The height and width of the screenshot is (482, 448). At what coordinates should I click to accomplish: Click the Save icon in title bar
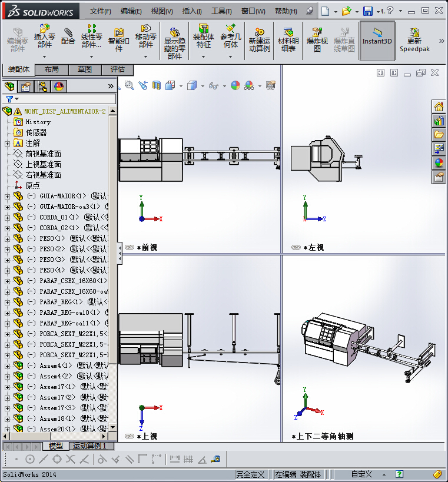(x=368, y=11)
